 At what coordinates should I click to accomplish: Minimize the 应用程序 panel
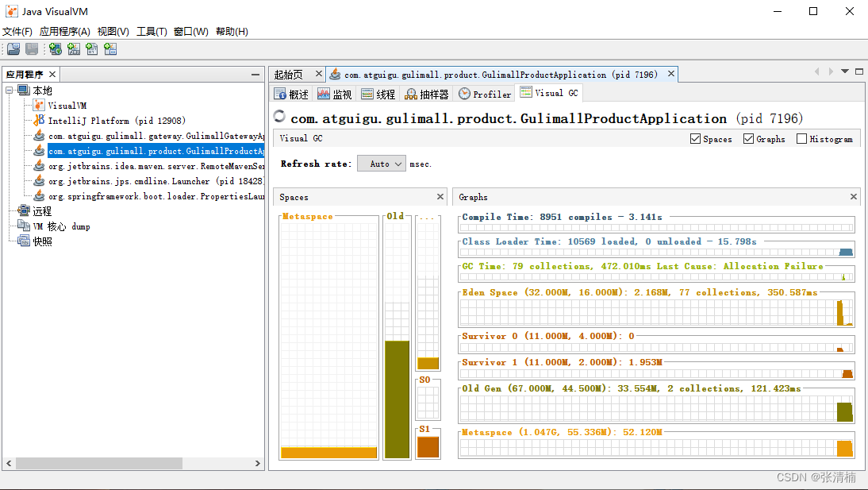(x=255, y=75)
